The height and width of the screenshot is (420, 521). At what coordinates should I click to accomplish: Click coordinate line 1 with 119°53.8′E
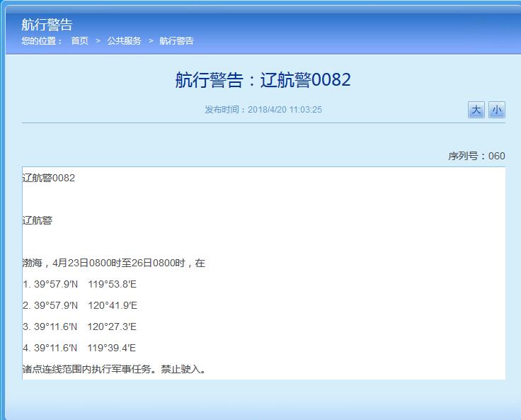click(79, 284)
